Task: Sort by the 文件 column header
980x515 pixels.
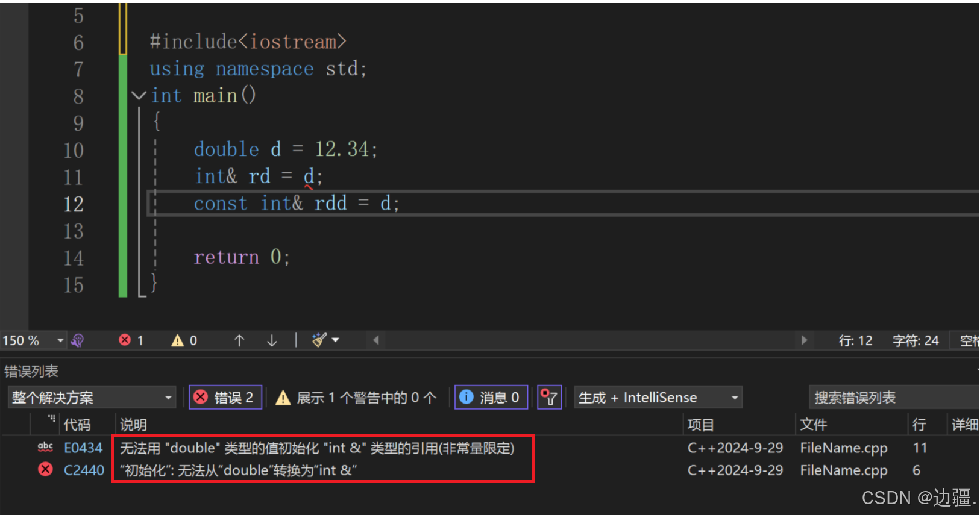Action: click(x=814, y=425)
